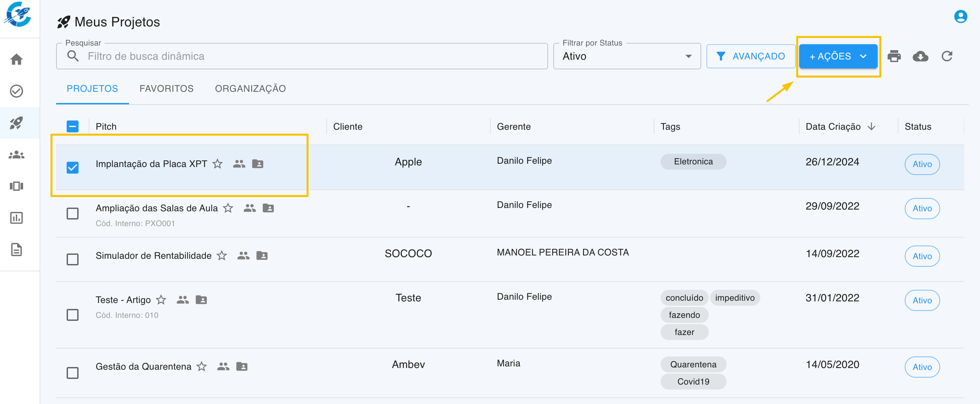This screenshot has width=980, height=404.
Task: Check the Ampliação das Salas de Aula checkbox
Action: click(73, 214)
